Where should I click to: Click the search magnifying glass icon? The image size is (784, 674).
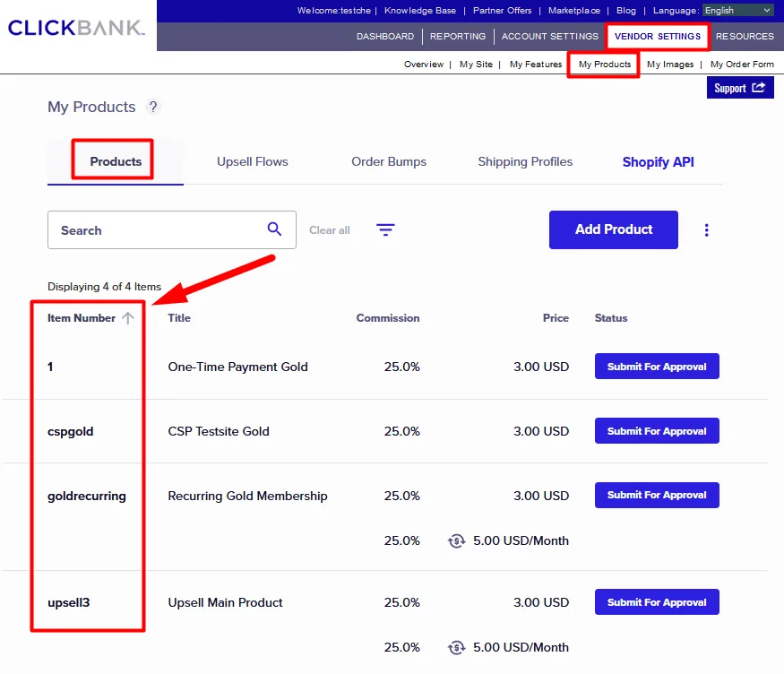[274, 229]
